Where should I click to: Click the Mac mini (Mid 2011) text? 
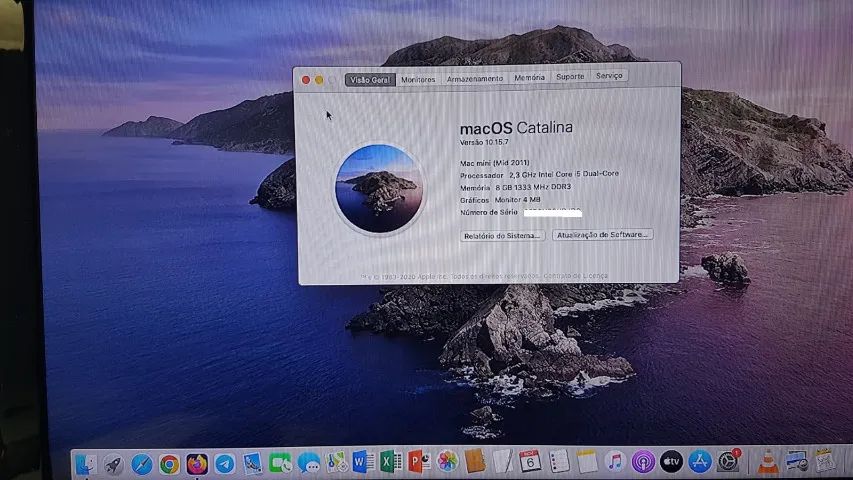pos(495,163)
